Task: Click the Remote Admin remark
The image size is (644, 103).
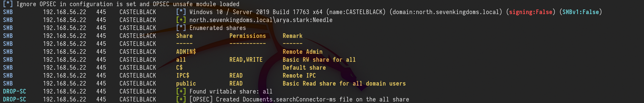Action: 302,52
